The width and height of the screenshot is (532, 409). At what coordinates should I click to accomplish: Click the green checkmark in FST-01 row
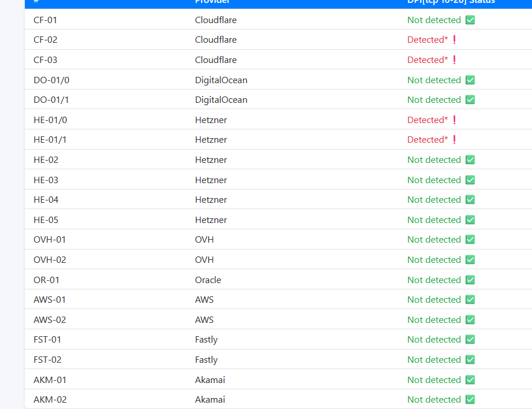point(470,340)
